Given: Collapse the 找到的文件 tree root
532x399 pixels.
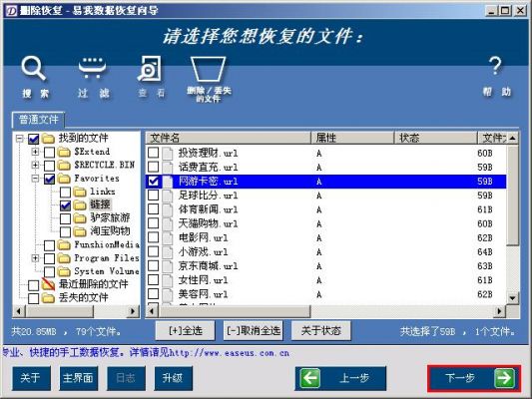Looking at the screenshot, I should (20, 139).
